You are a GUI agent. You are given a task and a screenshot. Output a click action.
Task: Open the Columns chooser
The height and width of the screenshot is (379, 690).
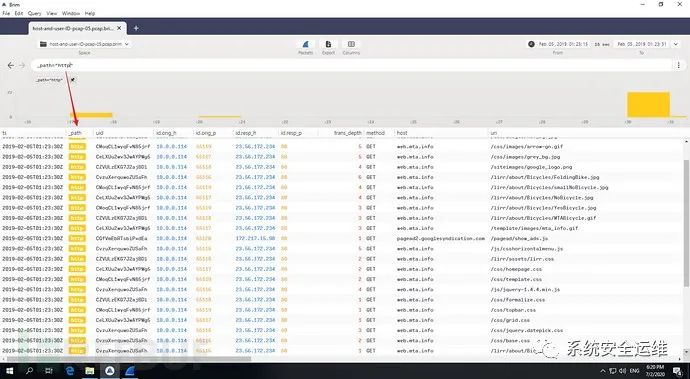pyautogui.click(x=351, y=44)
